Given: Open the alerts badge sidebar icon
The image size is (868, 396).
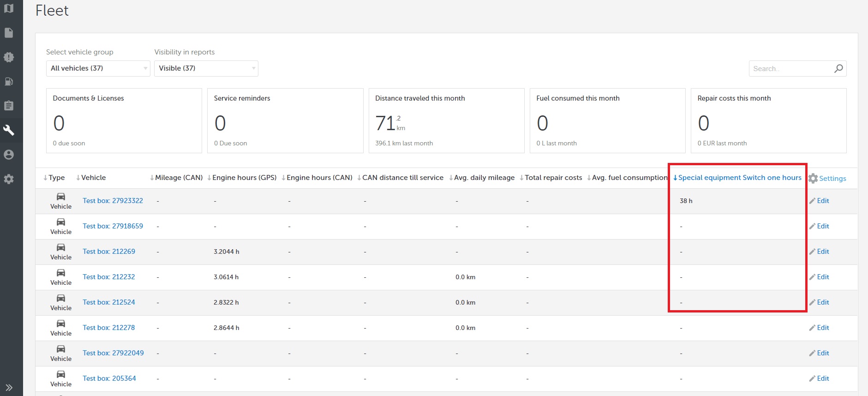Looking at the screenshot, I should (9, 57).
